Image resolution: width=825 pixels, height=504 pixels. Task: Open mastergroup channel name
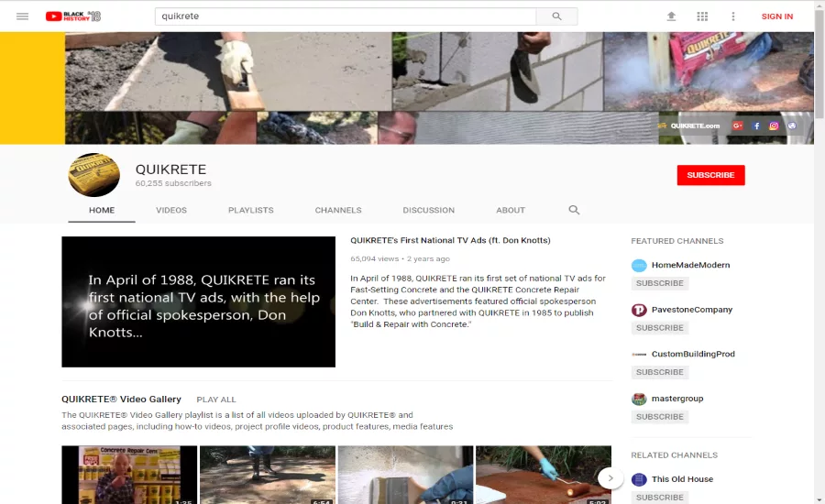677,399
